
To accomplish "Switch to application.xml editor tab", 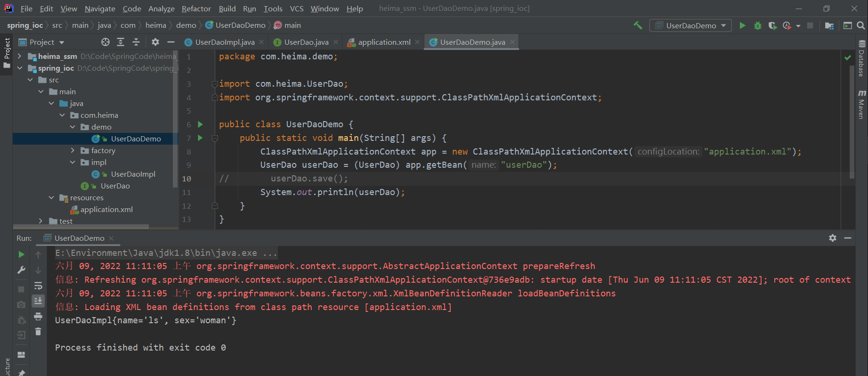I will pos(384,42).
